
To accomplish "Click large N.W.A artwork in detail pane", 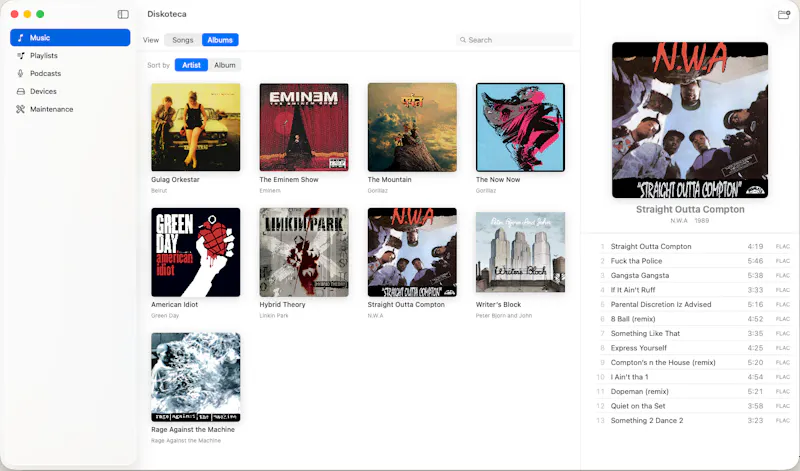I will click(690, 120).
